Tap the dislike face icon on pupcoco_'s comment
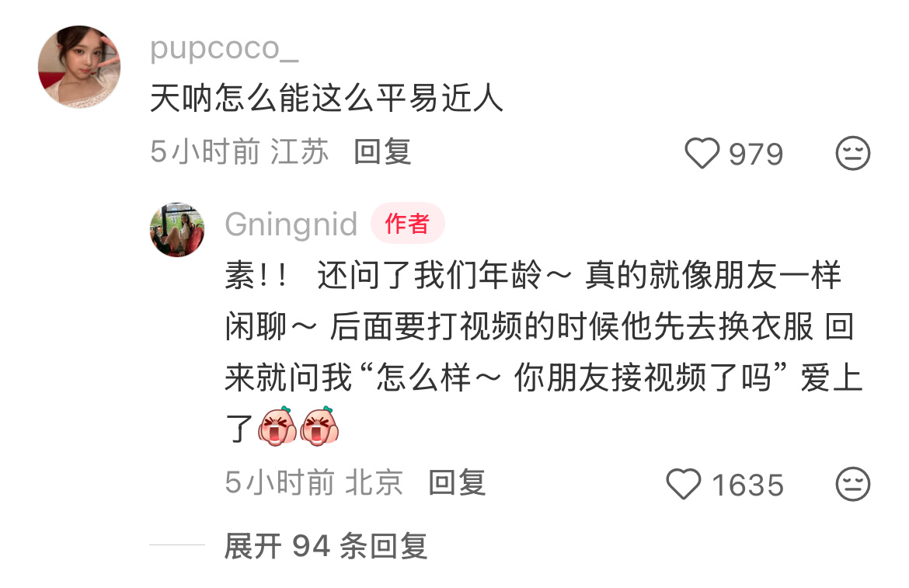909x588 pixels. click(x=853, y=154)
